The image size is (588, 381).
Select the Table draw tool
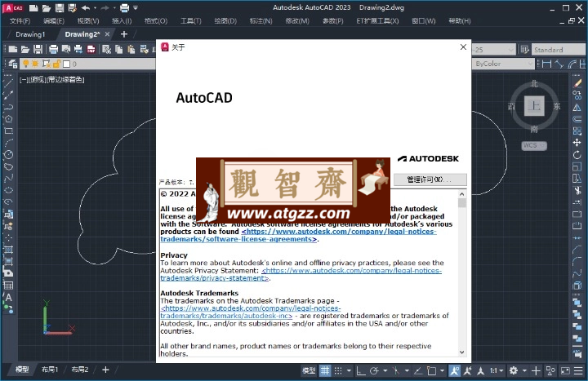tap(8, 286)
